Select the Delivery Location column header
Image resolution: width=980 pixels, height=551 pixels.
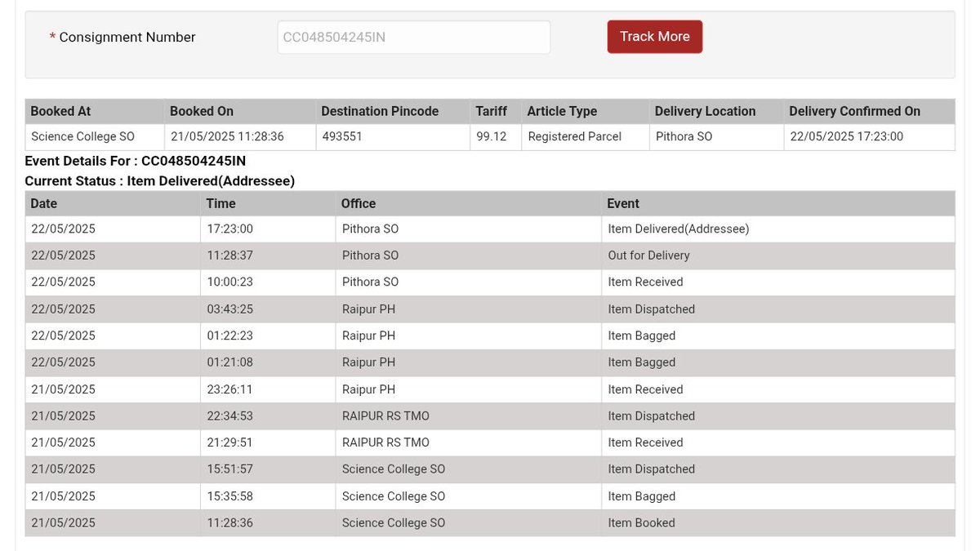(x=716, y=111)
